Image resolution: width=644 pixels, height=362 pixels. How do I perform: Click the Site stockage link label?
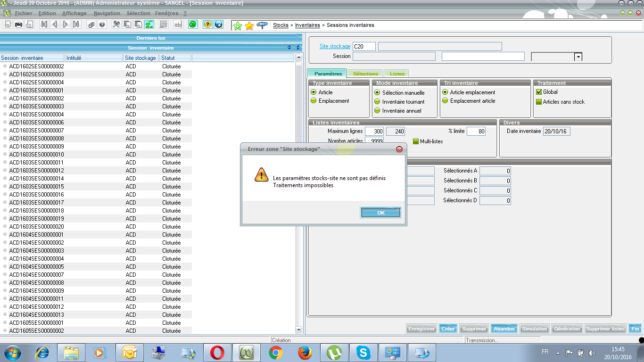pyautogui.click(x=335, y=46)
